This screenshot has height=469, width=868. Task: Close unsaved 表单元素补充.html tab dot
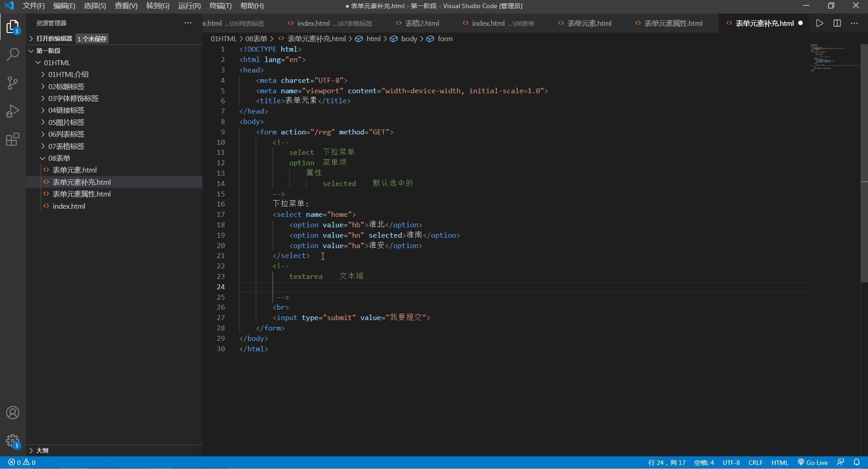pos(801,23)
